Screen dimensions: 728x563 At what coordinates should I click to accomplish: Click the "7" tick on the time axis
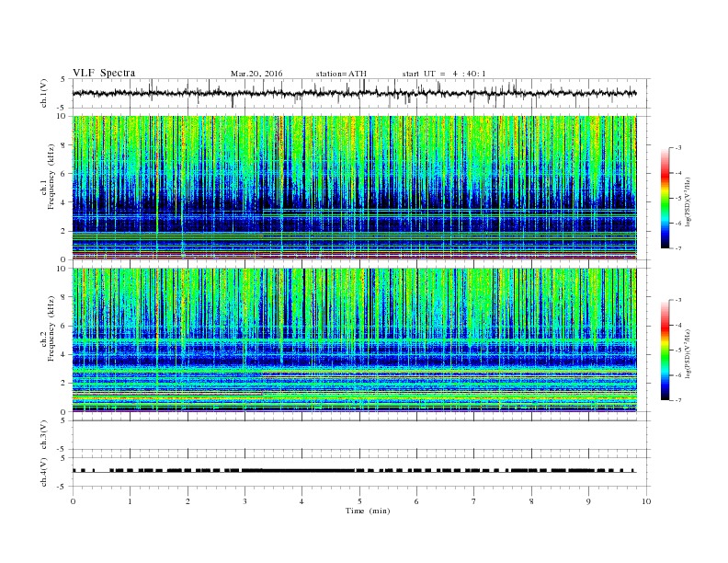(x=474, y=501)
